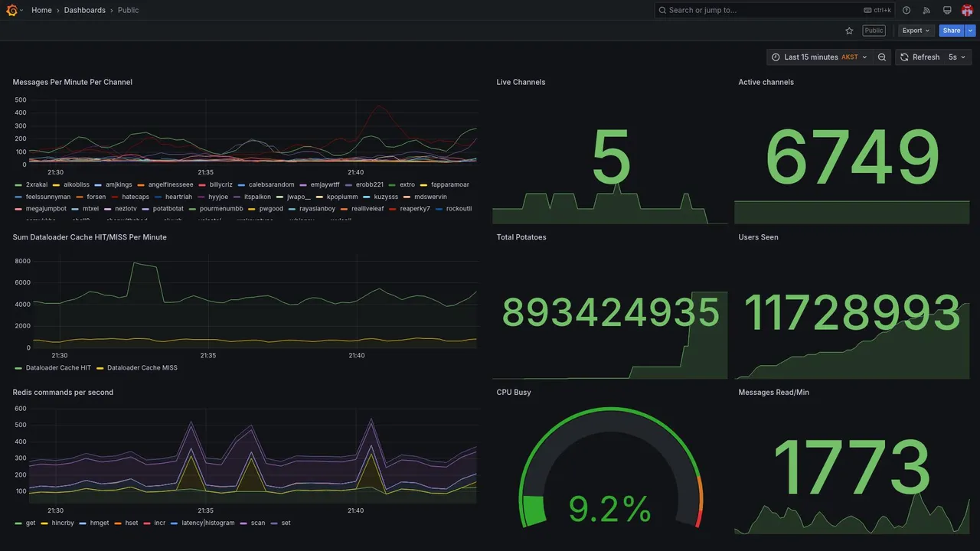This screenshot has width=980, height=551.
Task: Click the Public badge
Action: (x=874, y=31)
